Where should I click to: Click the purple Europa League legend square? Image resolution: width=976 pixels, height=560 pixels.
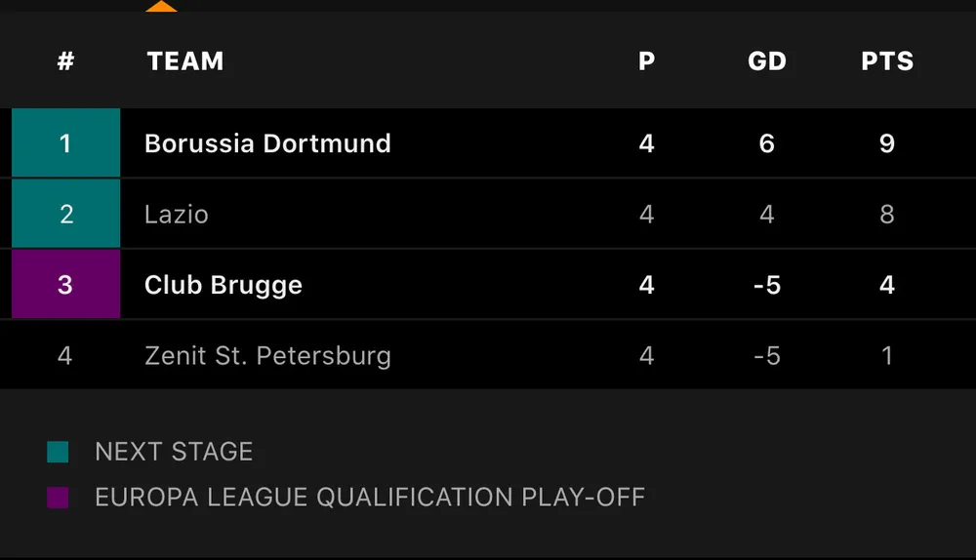(58, 498)
